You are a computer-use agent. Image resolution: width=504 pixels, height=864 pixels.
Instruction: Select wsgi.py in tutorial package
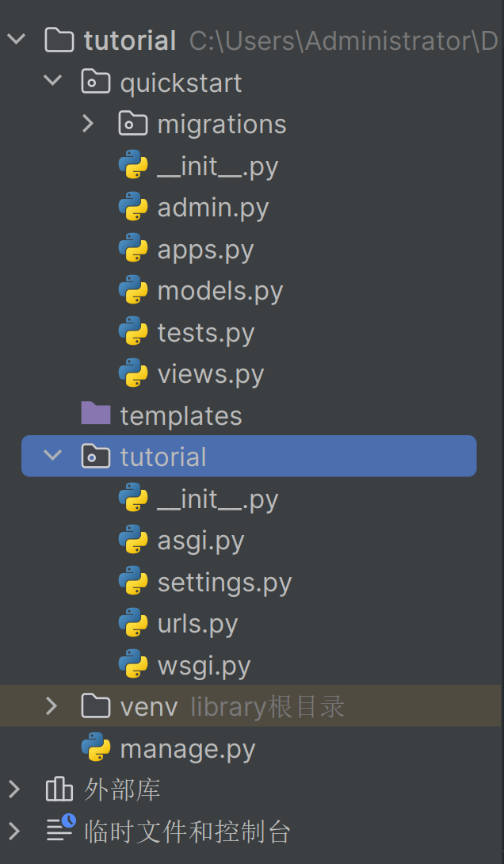click(204, 666)
